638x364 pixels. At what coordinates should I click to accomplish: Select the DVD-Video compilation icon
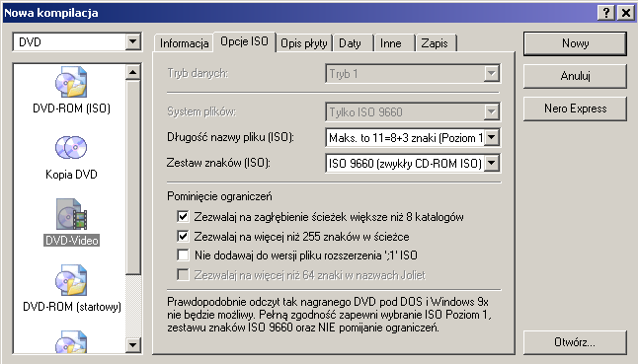coord(72,214)
